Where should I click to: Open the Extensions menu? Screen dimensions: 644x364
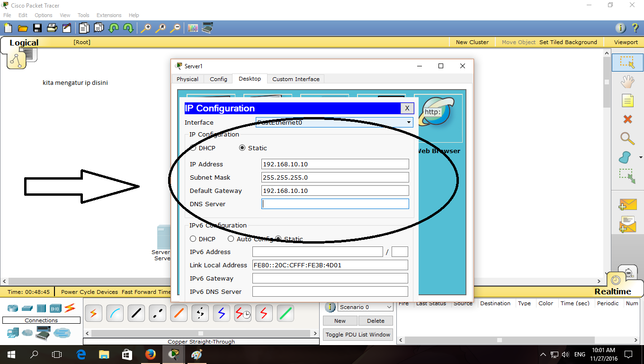(x=109, y=15)
